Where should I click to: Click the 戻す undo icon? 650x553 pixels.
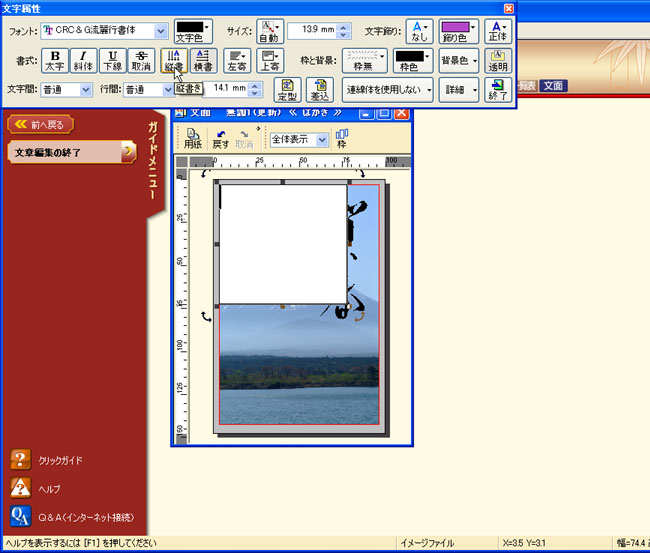point(220,138)
